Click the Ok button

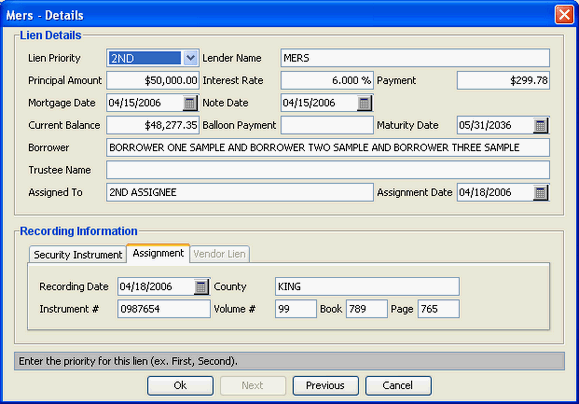(180, 386)
